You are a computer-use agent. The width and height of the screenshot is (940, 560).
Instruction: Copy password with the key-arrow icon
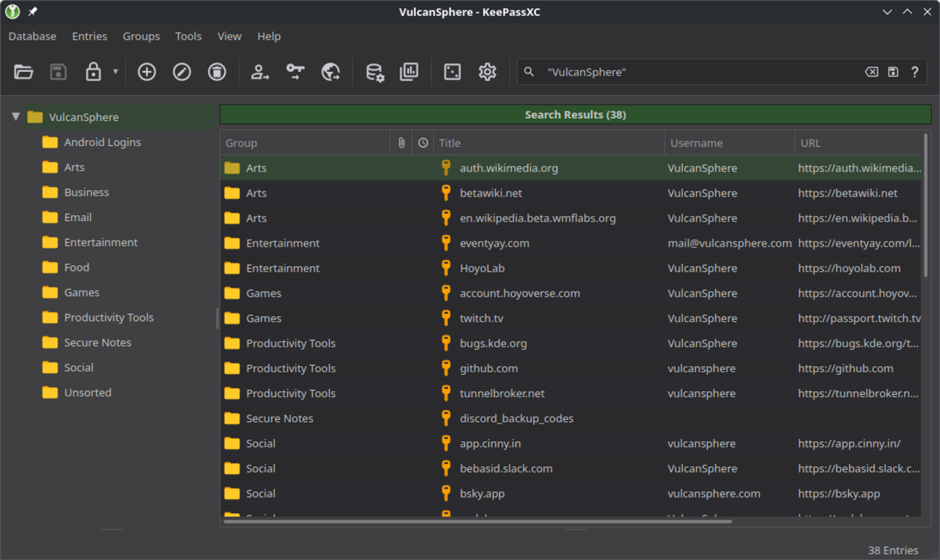point(295,72)
